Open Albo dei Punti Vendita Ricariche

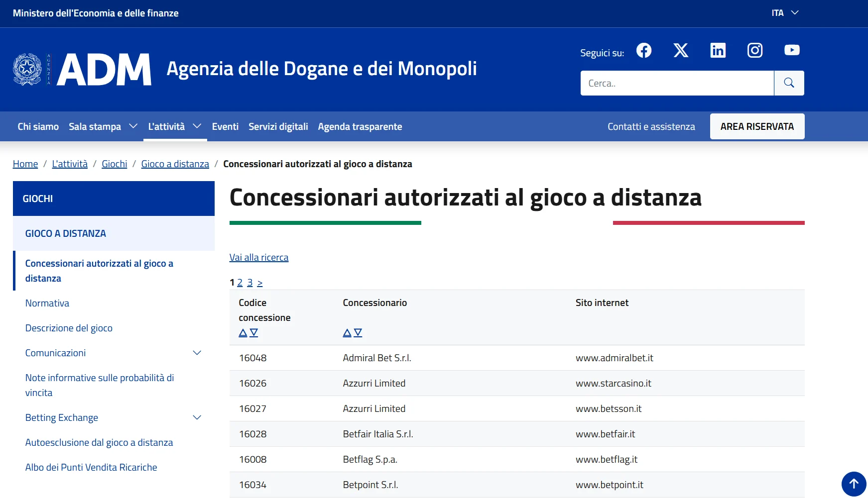tap(91, 467)
